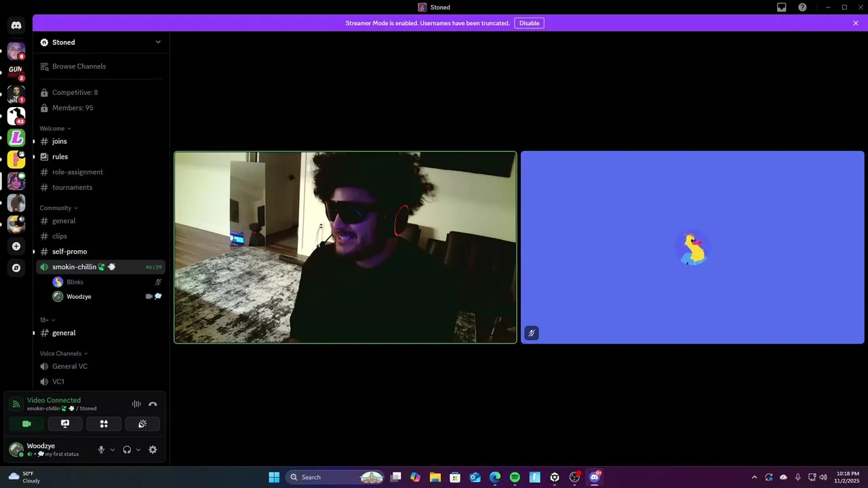Open the role-assignment channel
Image resolution: width=868 pixels, height=488 pixels.
100,172
